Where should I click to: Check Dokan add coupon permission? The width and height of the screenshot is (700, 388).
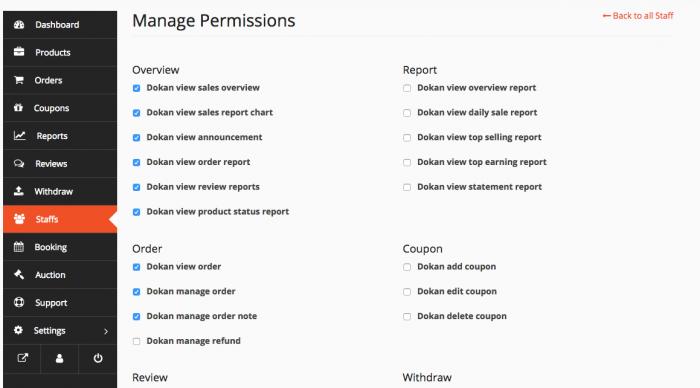(x=407, y=267)
